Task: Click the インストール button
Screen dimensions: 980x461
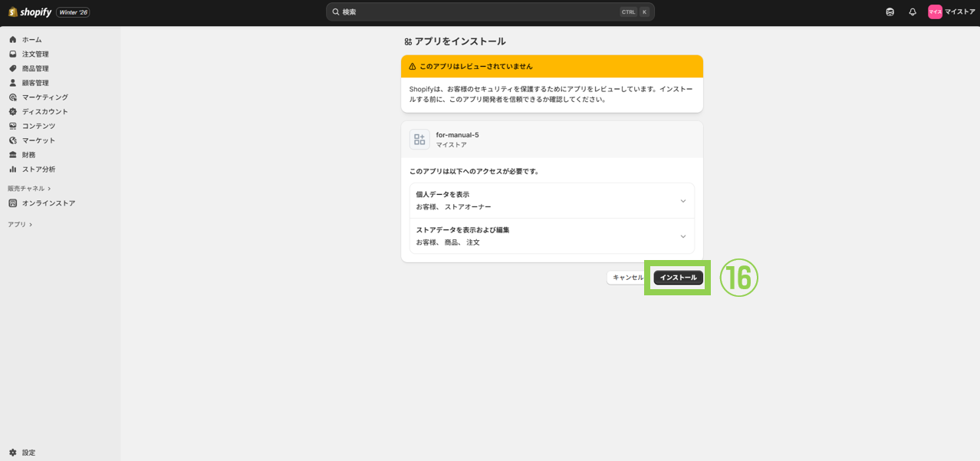Action: [x=678, y=278]
